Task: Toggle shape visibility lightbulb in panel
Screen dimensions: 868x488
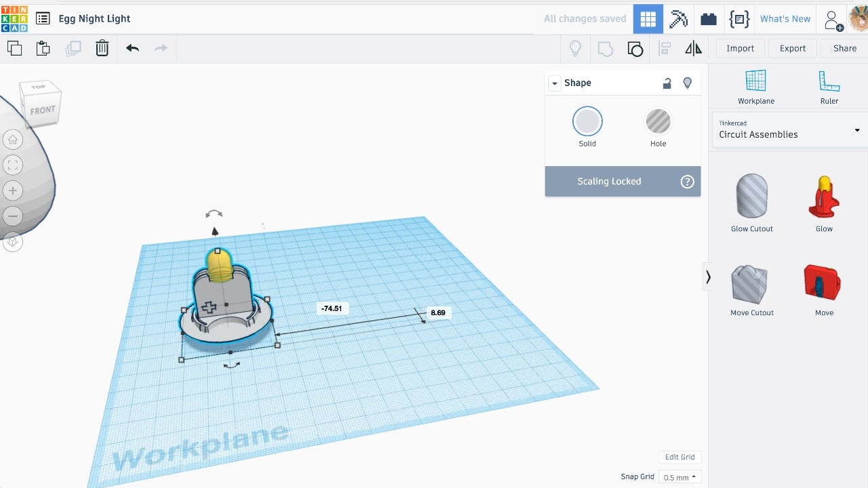Action: (x=687, y=83)
